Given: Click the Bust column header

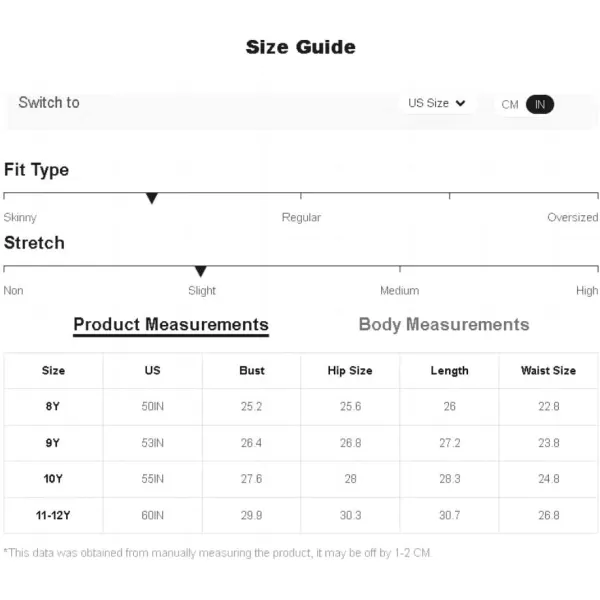Looking at the screenshot, I should pyautogui.click(x=252, y=370).
